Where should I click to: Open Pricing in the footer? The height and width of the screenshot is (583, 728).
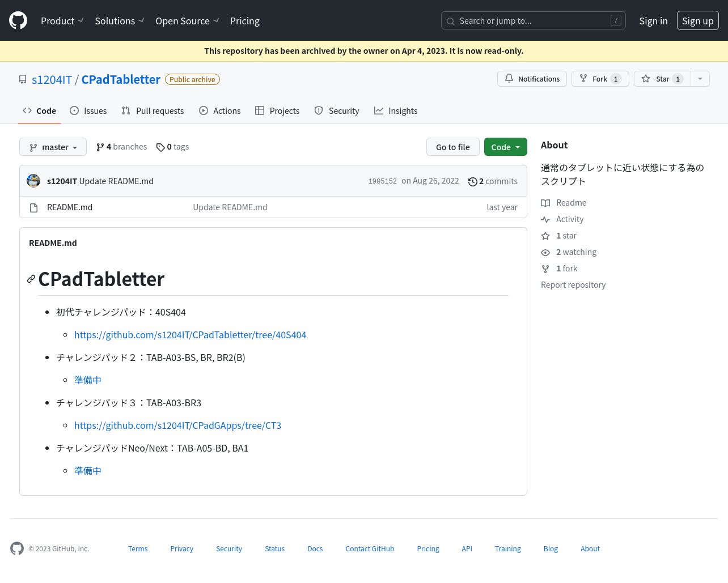pos(428,549)
